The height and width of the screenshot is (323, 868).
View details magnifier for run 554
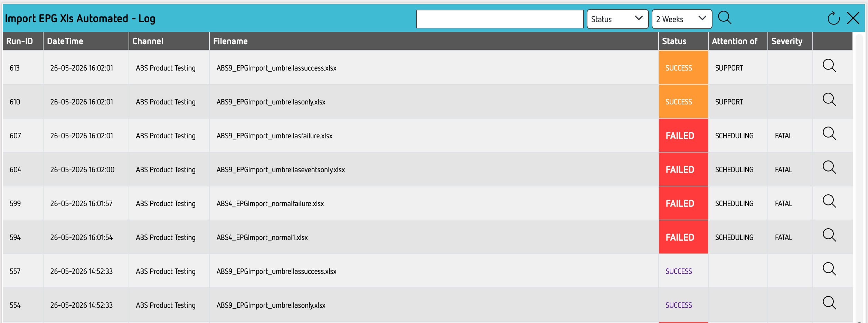(829, 303)
